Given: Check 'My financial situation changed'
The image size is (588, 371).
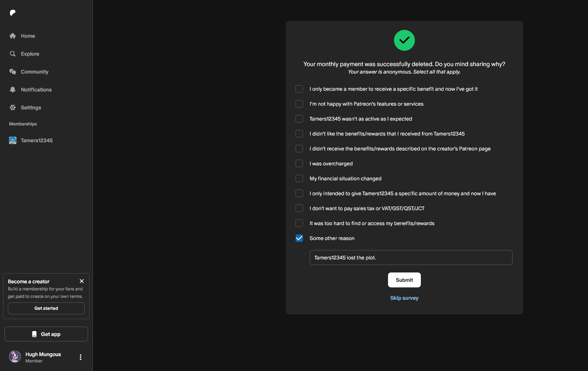Looking at the screenshot, I should click(x=299, y=178).
